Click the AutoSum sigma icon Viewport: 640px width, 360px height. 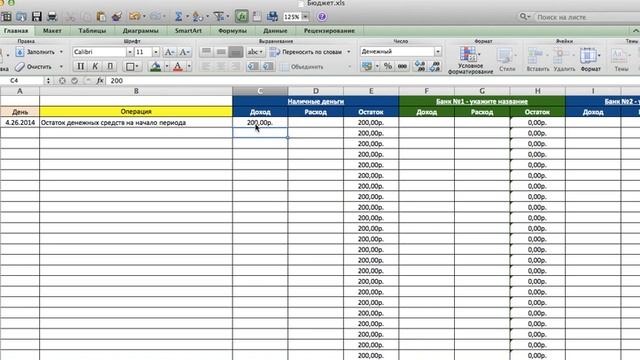pos(178,16)
